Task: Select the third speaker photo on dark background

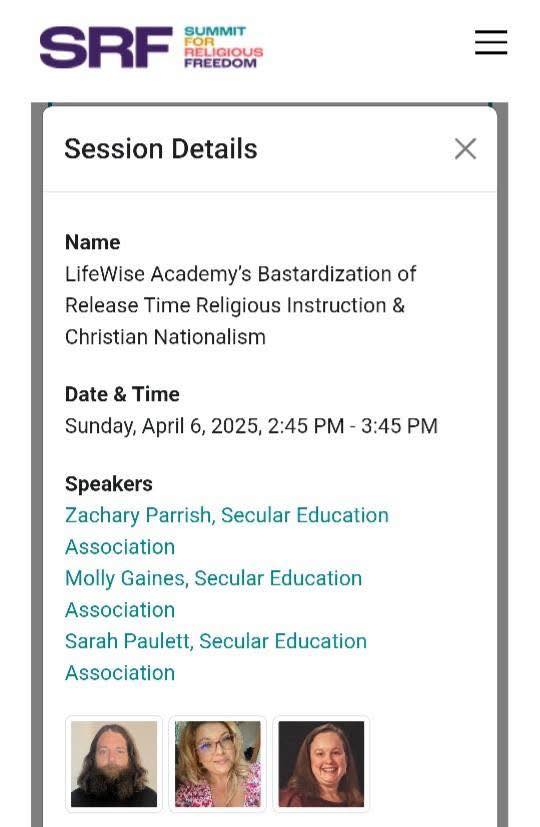Action: click(x=321, y=764)
